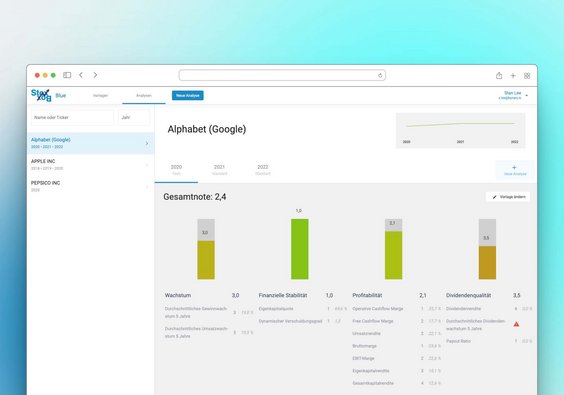This screenshot has width=564, height=395.
Task: Click the Gesamtkapitalrendite metric
Action: [x=397, y=383]
